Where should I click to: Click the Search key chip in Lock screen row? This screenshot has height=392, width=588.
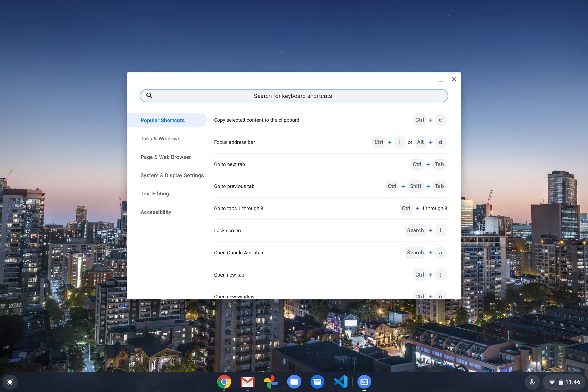[415, 230]
